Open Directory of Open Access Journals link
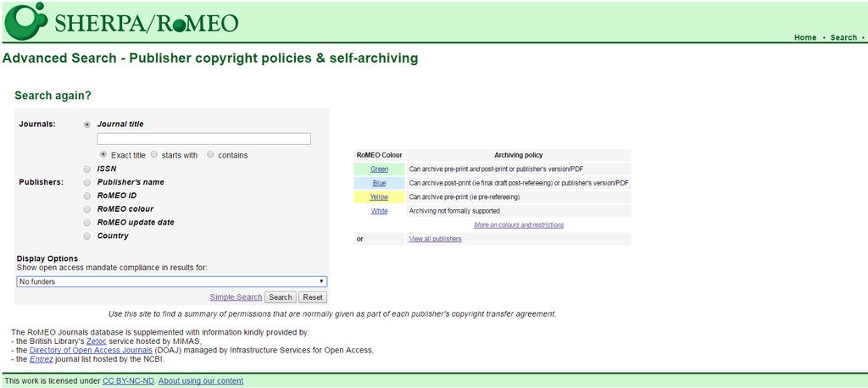 tap(91, 351)
